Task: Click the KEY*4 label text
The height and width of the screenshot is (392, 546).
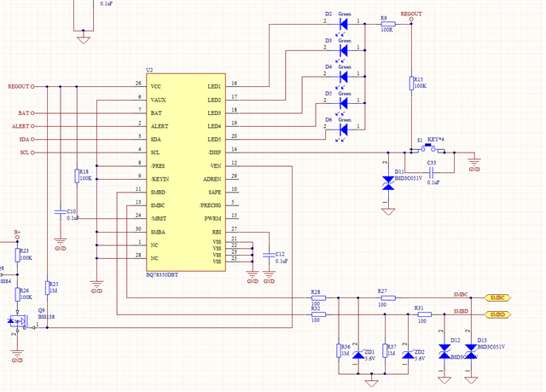Action: (x=436, y=139)
